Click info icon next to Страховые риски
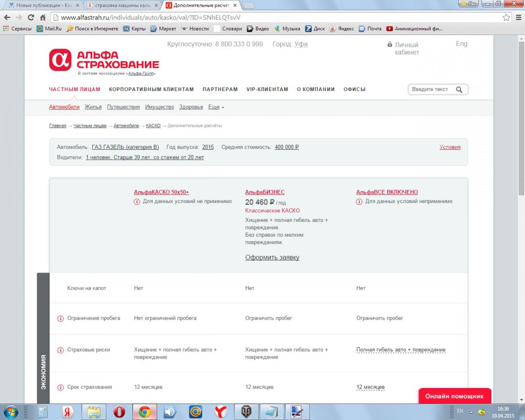Image resolution: width=525 pixels, height=420 pixels. [61, 350]
